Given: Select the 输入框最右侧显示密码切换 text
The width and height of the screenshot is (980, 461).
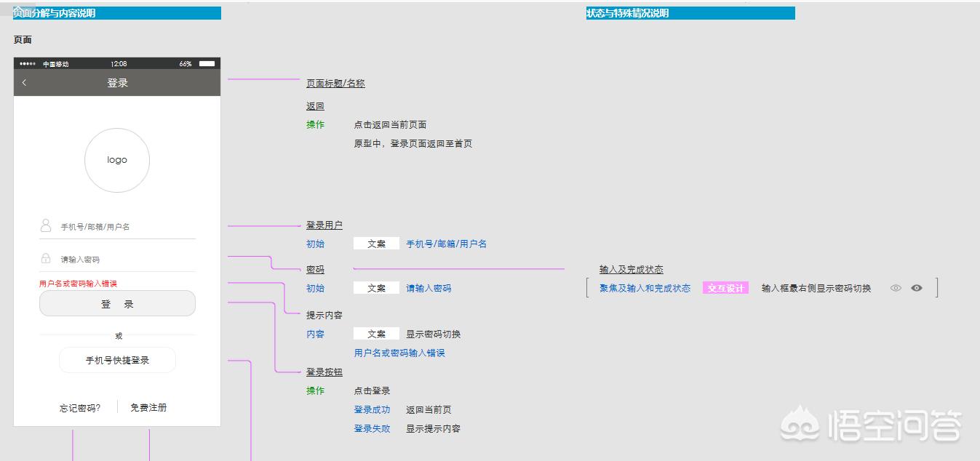Looking at the screenshot, I should pos(816,289).
